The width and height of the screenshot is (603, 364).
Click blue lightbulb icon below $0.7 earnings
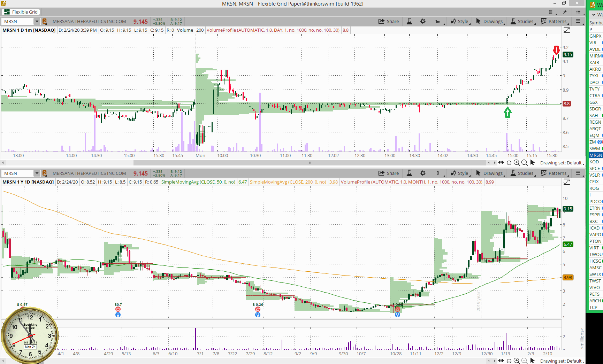coord(118,315)
